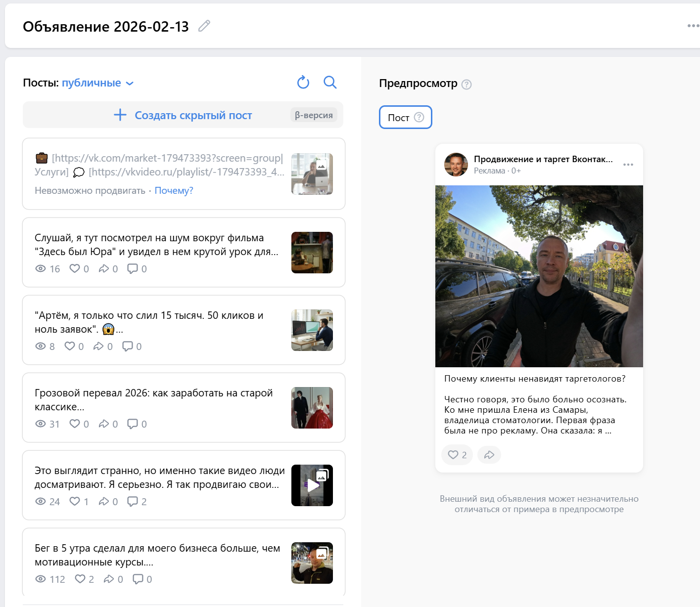Click the Здесь был Юра post thumbnail

pos(312,253)
